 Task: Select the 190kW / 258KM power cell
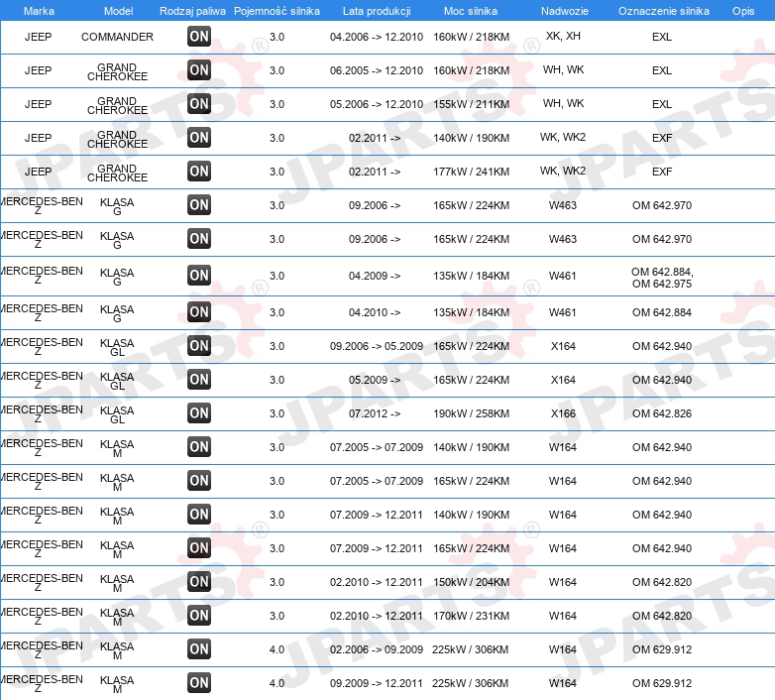click(x=471, y=413)
